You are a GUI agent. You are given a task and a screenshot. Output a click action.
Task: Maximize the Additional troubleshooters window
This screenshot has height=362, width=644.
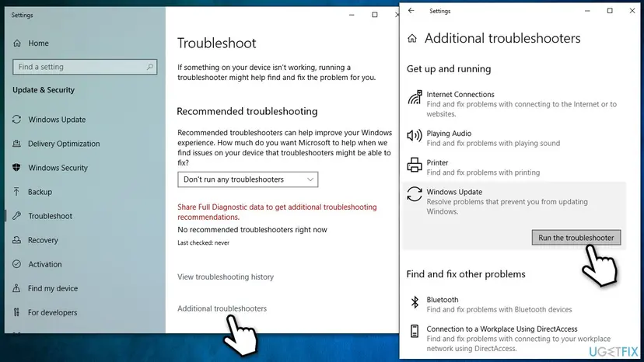click(x=610, y=11)
